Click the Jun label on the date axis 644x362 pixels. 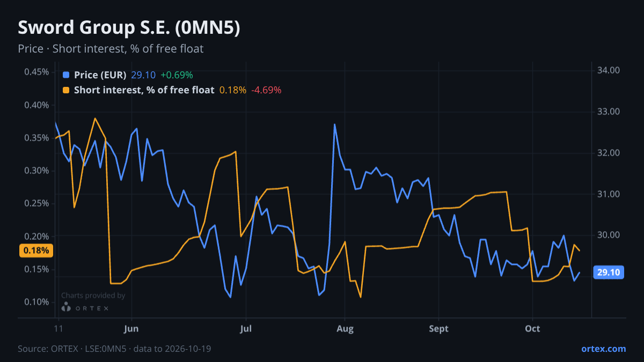click(131, 329)
